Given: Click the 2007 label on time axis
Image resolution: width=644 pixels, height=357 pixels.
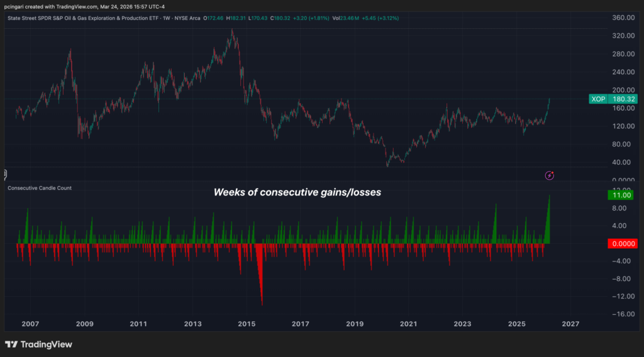Looking at the screenshot, I should click(30, 324).
